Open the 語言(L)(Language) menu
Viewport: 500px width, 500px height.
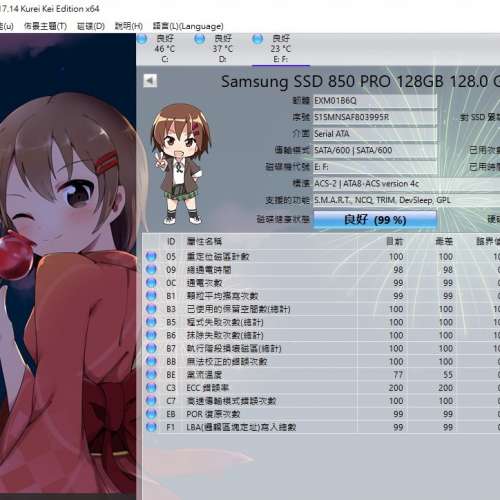click(x=188, y=26)
